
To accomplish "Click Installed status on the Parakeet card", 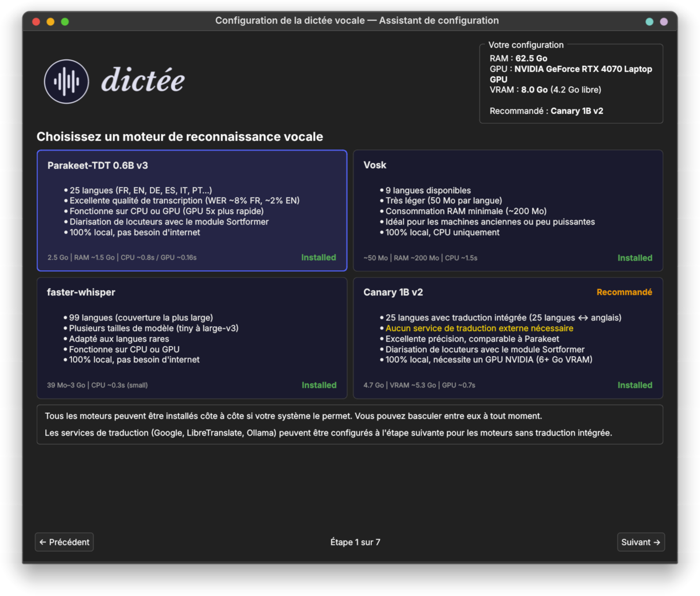I will (x=318, y=257).
